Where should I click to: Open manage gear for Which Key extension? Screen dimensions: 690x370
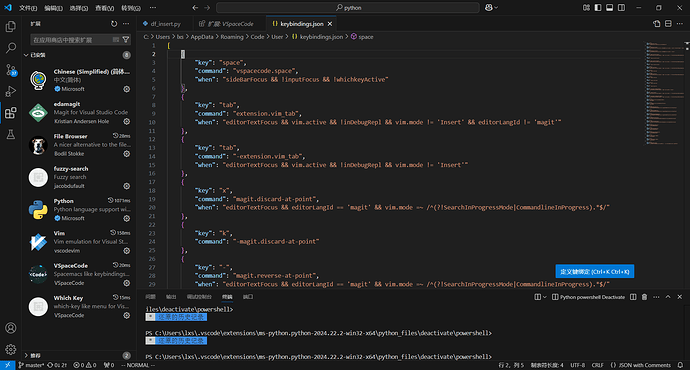tap(127, 315)
